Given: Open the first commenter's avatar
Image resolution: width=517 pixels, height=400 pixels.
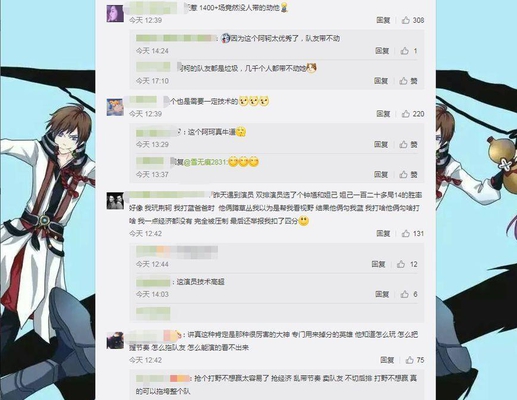Looking at the screenshot, I should click(x=115, y=14).
